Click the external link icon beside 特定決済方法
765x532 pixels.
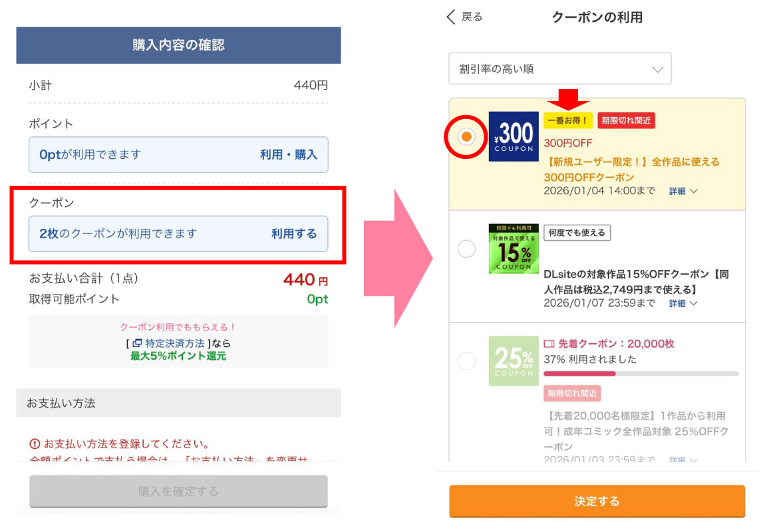pyautogui.click(x=137, y=344)
